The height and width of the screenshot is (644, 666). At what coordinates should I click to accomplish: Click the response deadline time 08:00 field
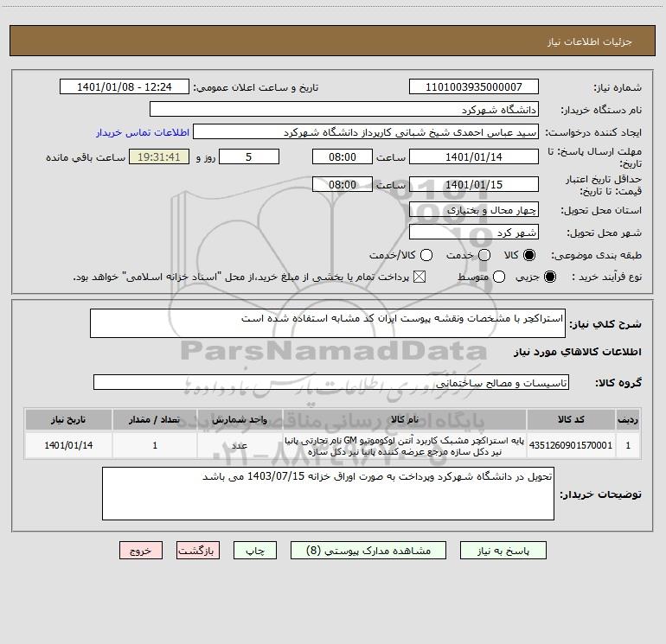point(343,156)
